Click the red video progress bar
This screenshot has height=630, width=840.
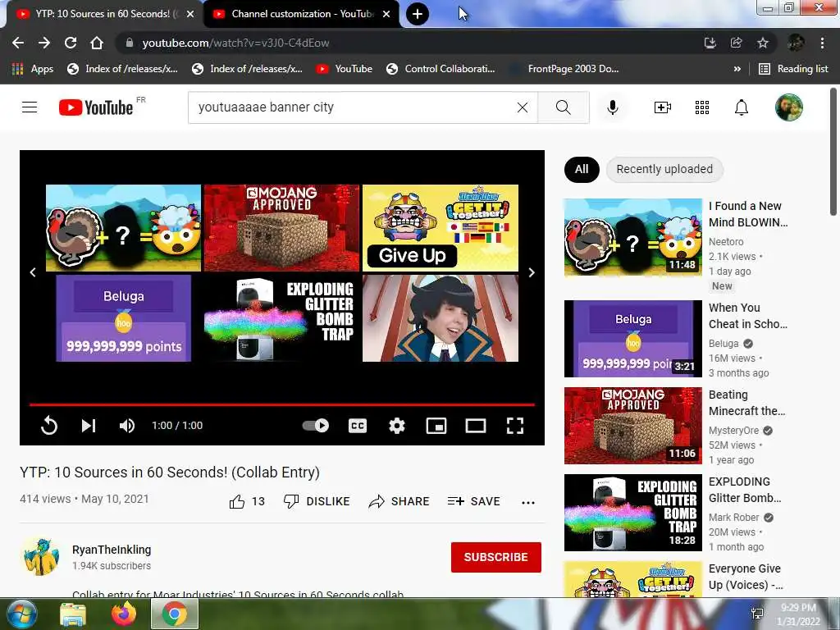click(x=282, y=404)
